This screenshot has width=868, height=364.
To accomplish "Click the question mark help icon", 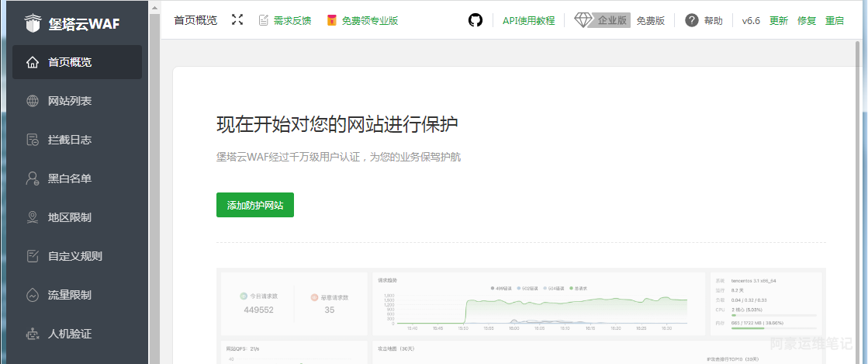I will [x=691, y=20].
